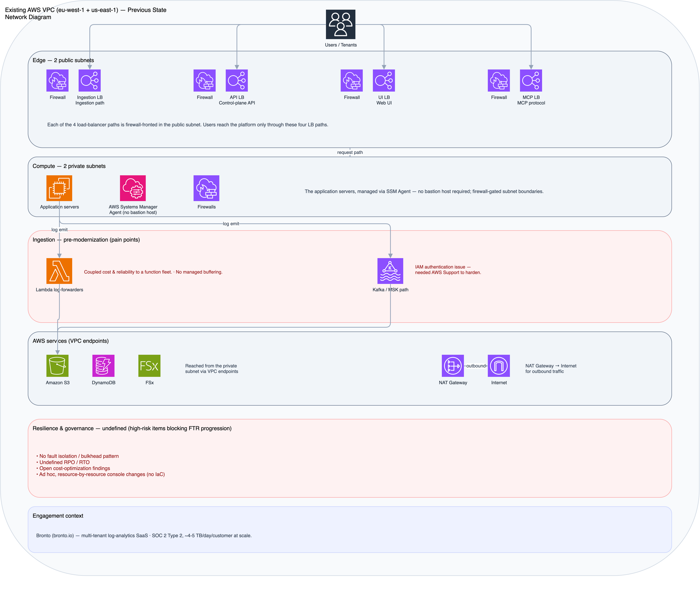
Task: Select the 'Engagement context' title
Action: pos(58,516)
